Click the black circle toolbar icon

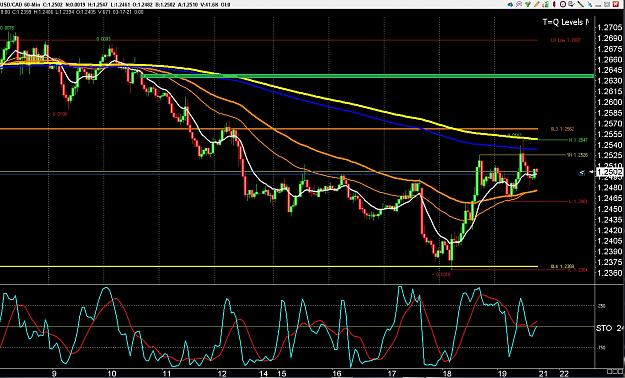(563, 4)
